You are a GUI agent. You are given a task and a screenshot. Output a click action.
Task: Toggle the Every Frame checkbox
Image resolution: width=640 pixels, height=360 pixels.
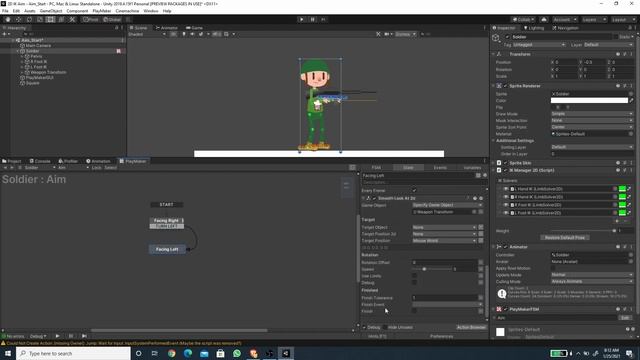(x=414, y=191)
